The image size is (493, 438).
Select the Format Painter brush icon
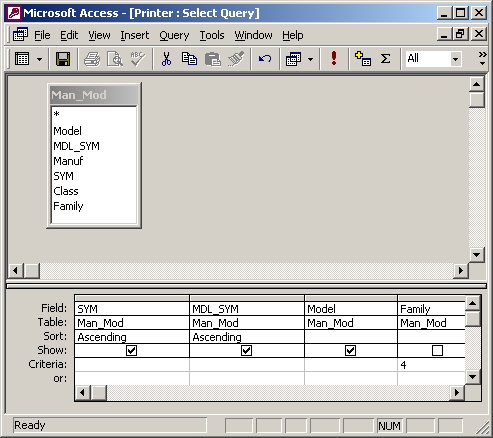click(236, 59)
